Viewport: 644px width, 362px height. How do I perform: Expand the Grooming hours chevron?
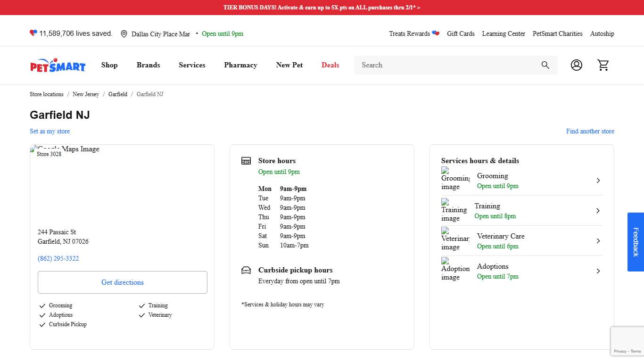(598, 181)
